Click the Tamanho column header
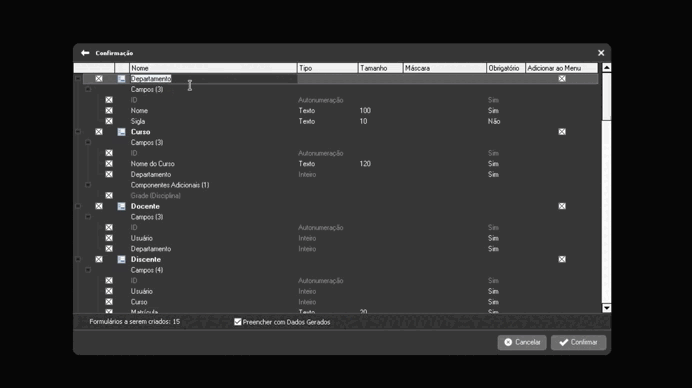Screen dimensions: 692x388 click(380, 68)
